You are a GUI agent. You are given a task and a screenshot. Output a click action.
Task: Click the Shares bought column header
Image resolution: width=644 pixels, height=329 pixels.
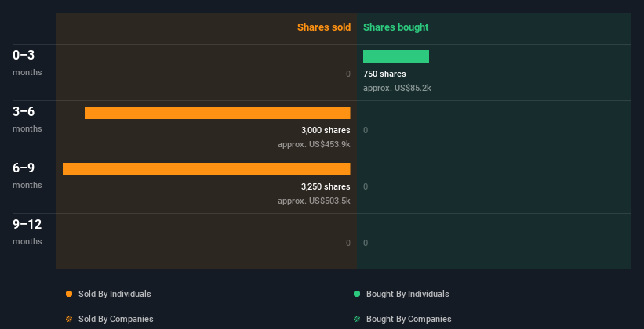click(x=396, y=27)
